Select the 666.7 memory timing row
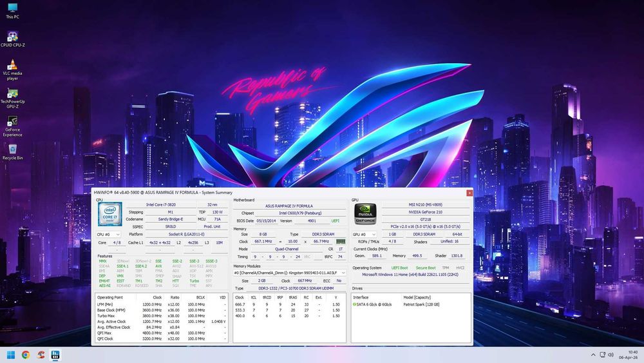 pyautogui.click(x=289, y=304)
